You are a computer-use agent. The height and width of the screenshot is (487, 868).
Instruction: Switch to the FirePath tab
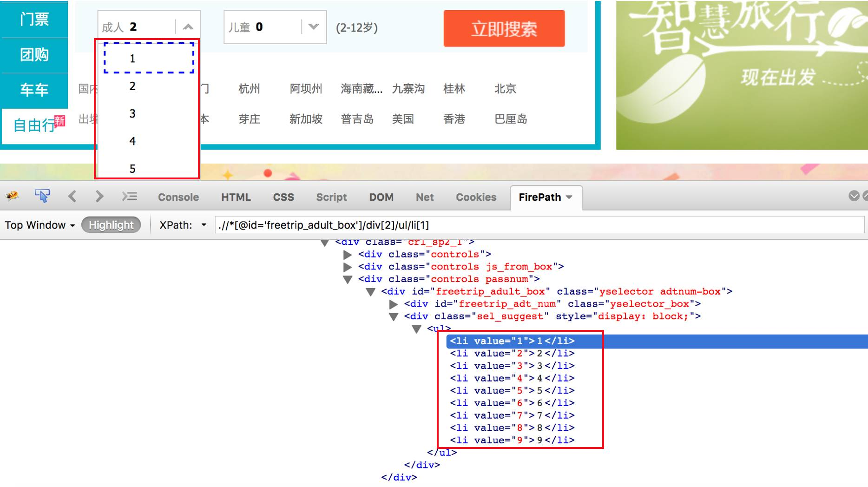(541, 197)
